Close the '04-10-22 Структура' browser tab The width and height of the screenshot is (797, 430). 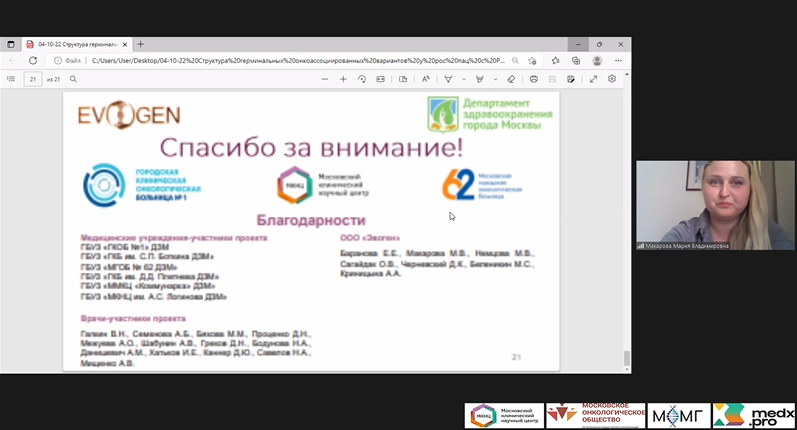pos(125,44)
